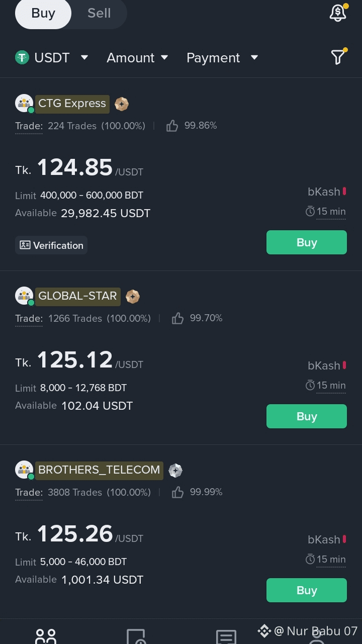This screenshot has width=362, height=644.
Task: Tap the Verification tag on CTG Express
Action: tap(51, 245)
